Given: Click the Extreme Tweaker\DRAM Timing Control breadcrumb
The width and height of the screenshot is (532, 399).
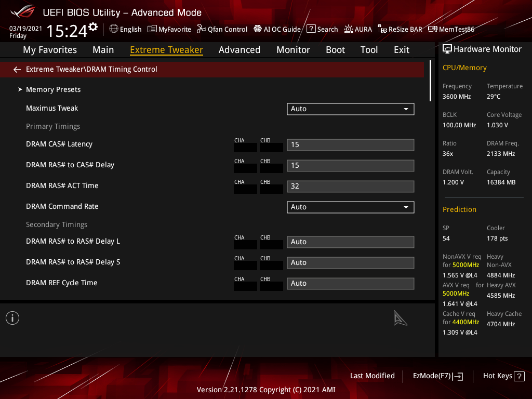Looking at the screenshot, I should [91, 69].
